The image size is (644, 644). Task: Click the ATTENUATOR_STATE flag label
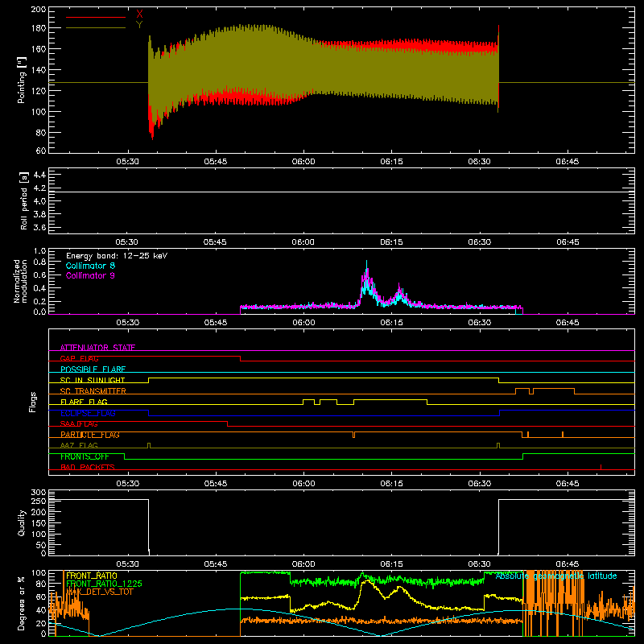97,348
